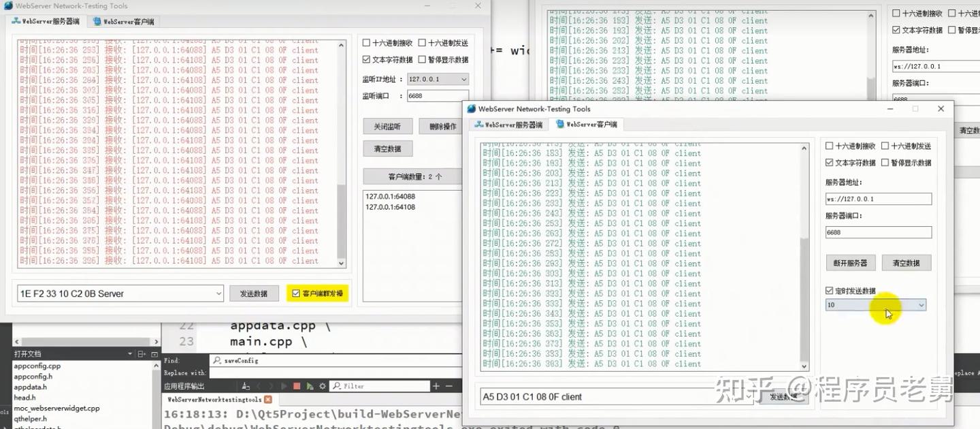Uncheck the 定时发送数据 checkbox
The image size is (980, 429).
click(x=830, y=290)
